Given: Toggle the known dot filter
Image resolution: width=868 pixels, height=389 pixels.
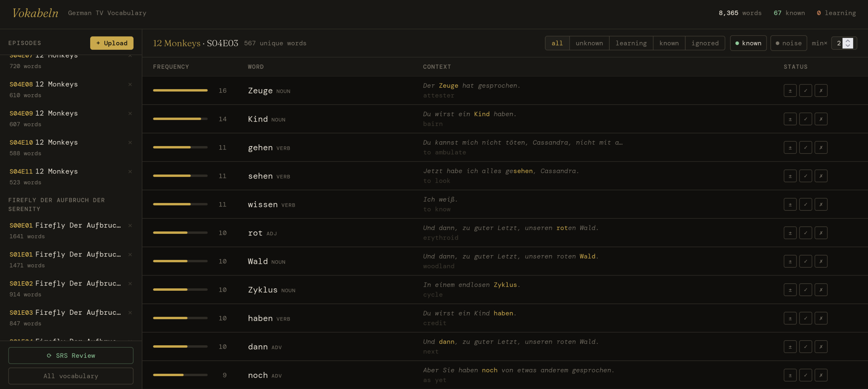Looking at the screenshot, I should [x=748, y=43].
